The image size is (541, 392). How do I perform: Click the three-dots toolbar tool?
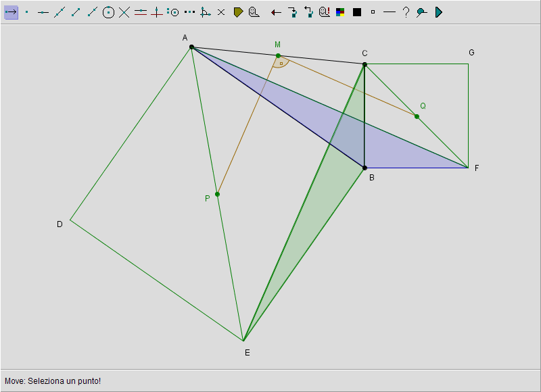[189, 12]
